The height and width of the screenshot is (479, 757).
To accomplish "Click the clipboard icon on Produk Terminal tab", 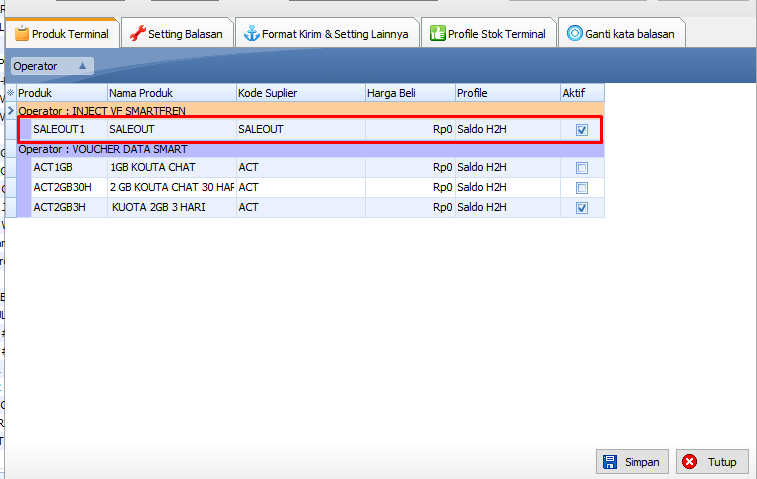I will 22,33.
